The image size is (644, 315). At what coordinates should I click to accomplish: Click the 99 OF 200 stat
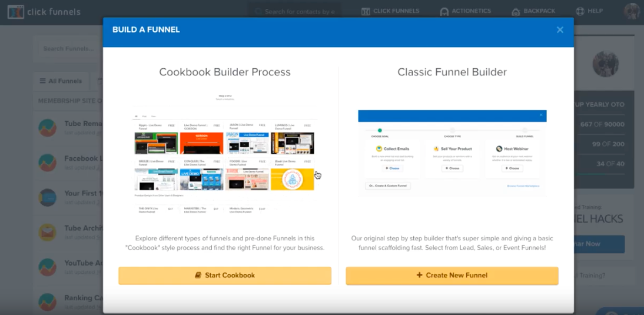[608, 144]
